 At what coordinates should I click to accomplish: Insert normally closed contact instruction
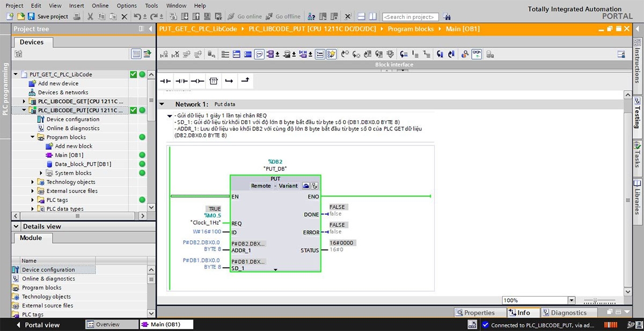[181, 81]
